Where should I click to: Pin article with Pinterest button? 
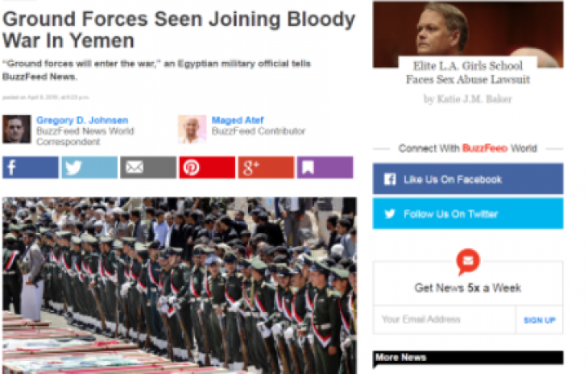(207, 168)
